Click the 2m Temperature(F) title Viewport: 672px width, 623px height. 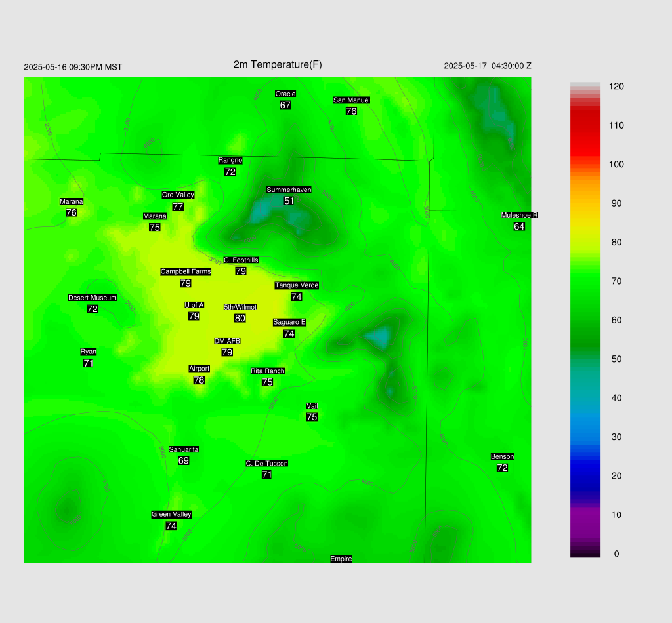click(278, 64)
